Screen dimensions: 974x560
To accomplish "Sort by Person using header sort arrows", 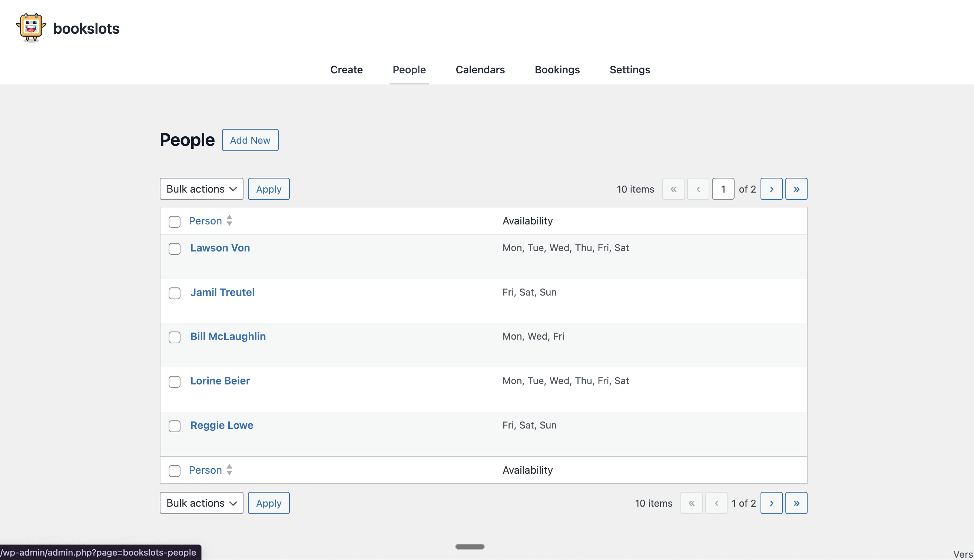I will 229,220.
